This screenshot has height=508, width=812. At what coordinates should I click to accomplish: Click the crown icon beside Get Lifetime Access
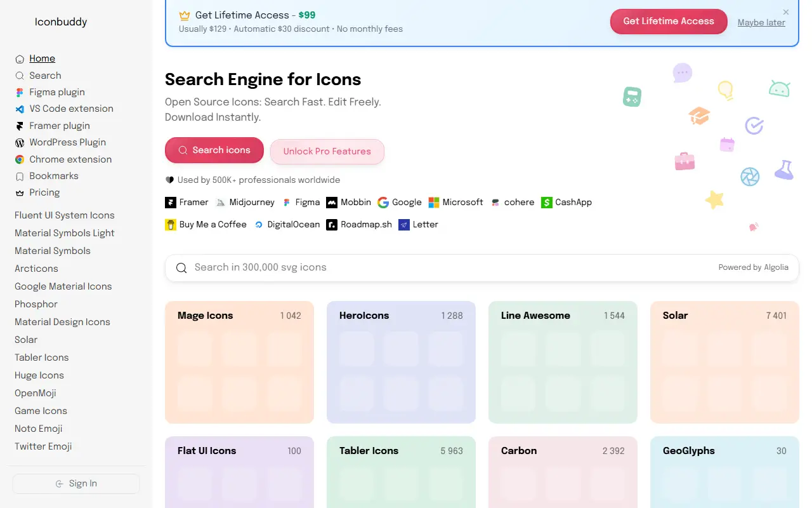(x=185, y=15)
